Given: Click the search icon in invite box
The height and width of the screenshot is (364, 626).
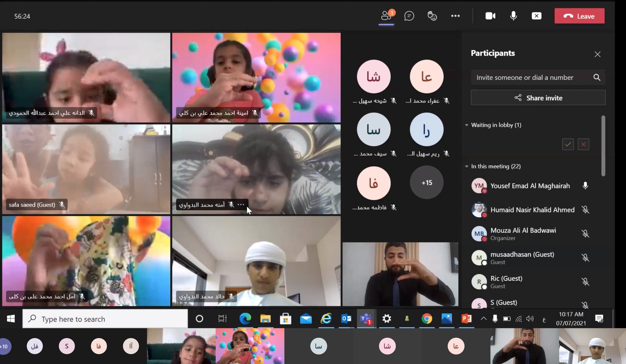Looking at the screenshot, I should pos(597,78).
